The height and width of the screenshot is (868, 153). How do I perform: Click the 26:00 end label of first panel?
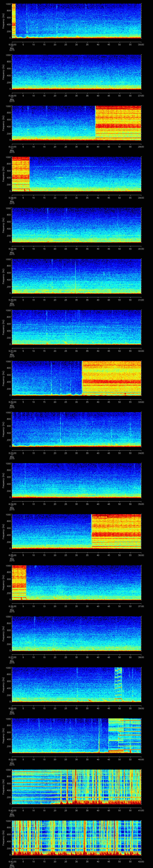coord(141,44)
